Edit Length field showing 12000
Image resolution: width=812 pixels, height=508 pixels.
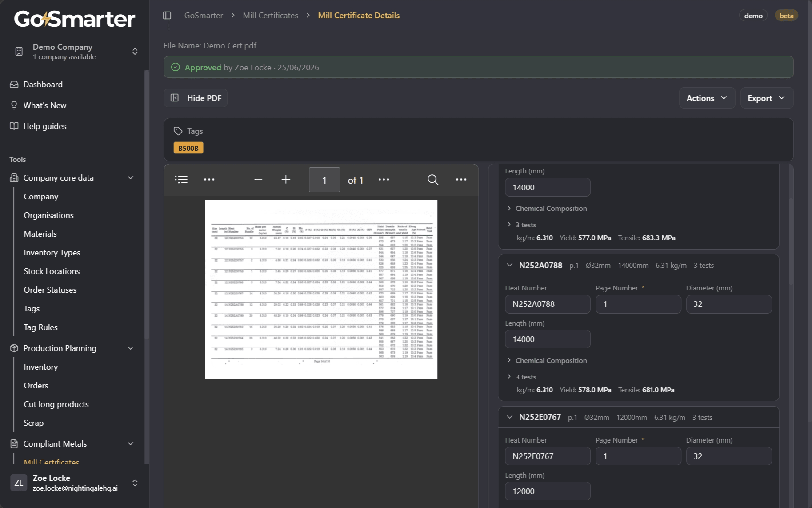pos(548,492)
